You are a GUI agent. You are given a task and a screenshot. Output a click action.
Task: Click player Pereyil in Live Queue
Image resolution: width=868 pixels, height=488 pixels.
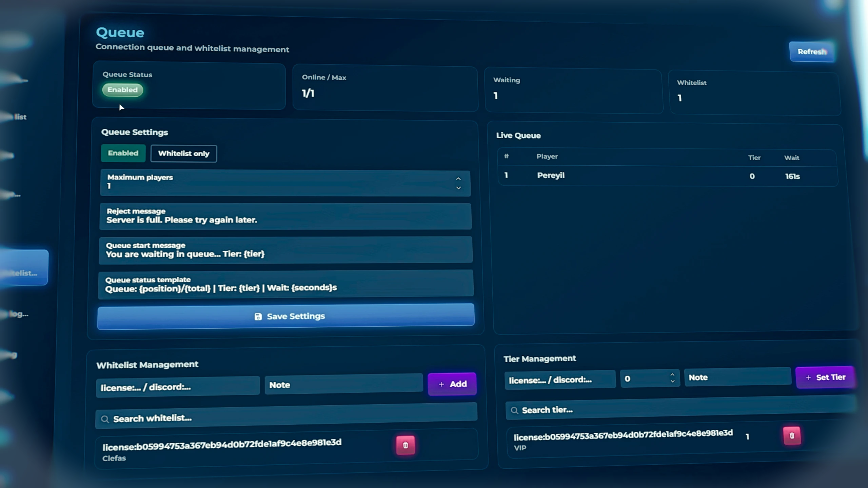551,176
